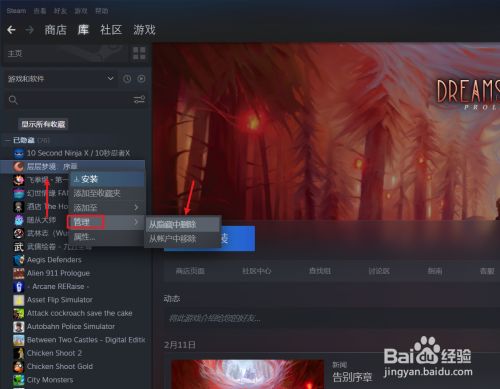
Task: Open the 游戏 menu in the top bar
Action: point(81,11)
